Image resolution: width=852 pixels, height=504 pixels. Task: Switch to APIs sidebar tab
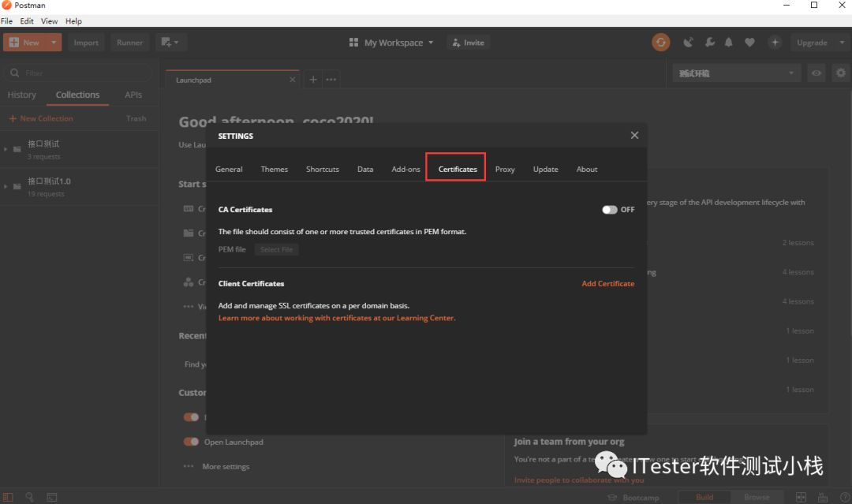(133, 95)
